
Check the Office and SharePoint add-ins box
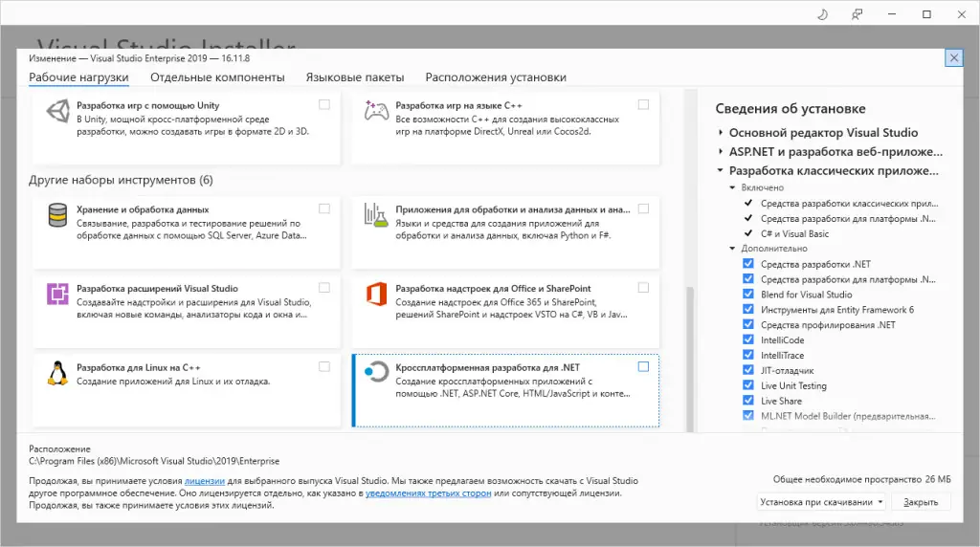(643, 287)
